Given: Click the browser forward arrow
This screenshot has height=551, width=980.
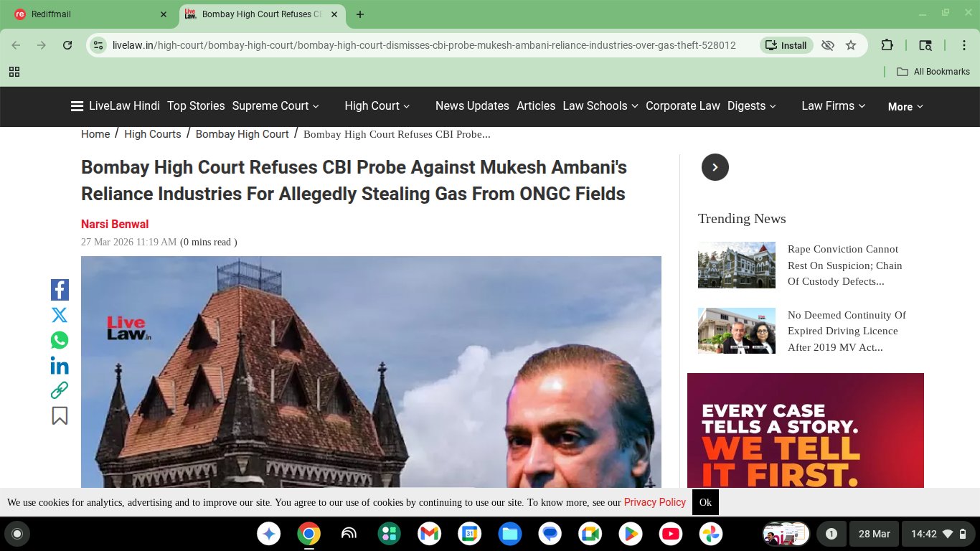Looking at the screenshot, I should pos(42,45).
